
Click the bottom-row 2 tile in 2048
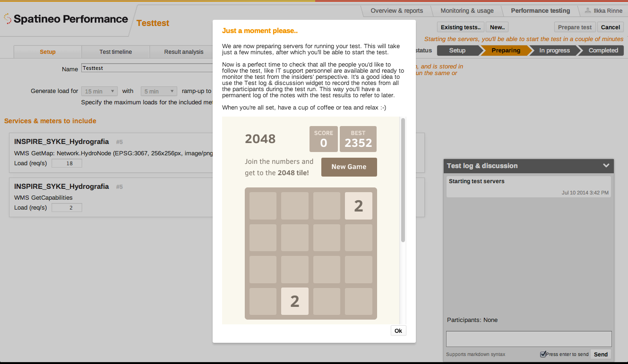[295, 301]
